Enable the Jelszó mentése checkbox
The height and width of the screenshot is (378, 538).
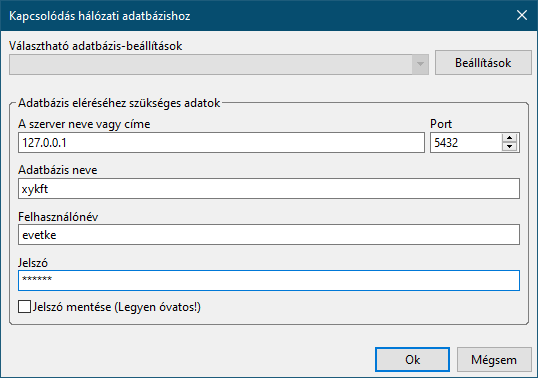[x=24, y=307]
